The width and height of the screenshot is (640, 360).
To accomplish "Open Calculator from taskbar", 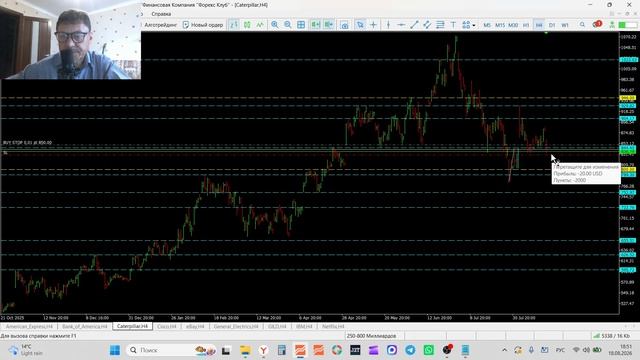I will tap(282, 350).
